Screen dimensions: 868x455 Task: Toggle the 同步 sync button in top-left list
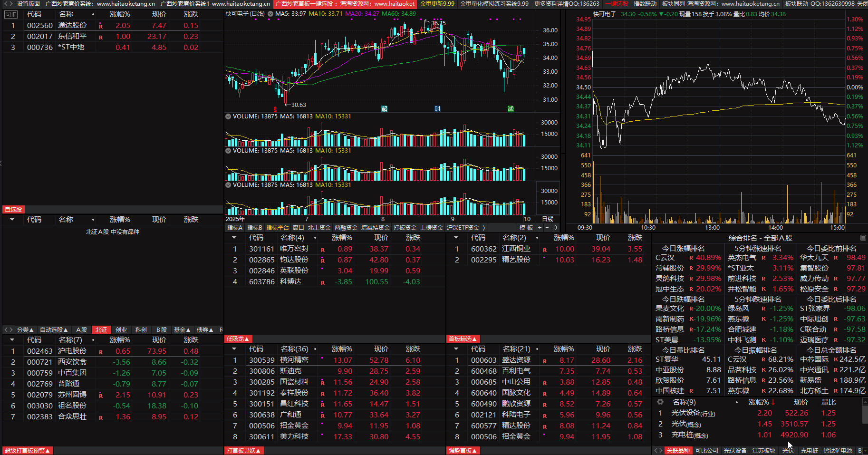(10, 15)
